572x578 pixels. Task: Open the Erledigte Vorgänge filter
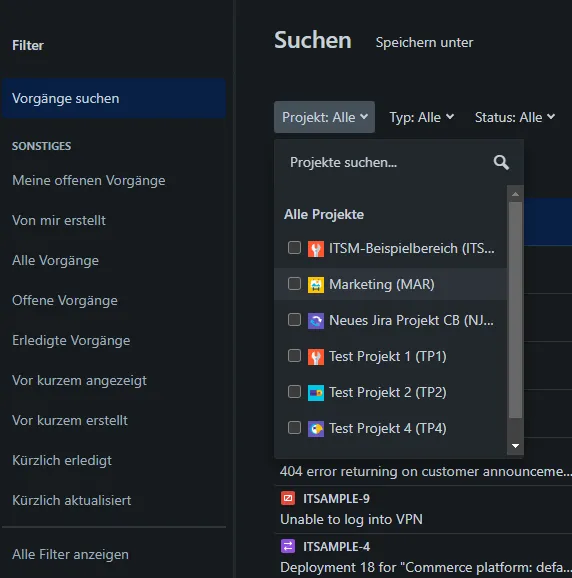71,341
